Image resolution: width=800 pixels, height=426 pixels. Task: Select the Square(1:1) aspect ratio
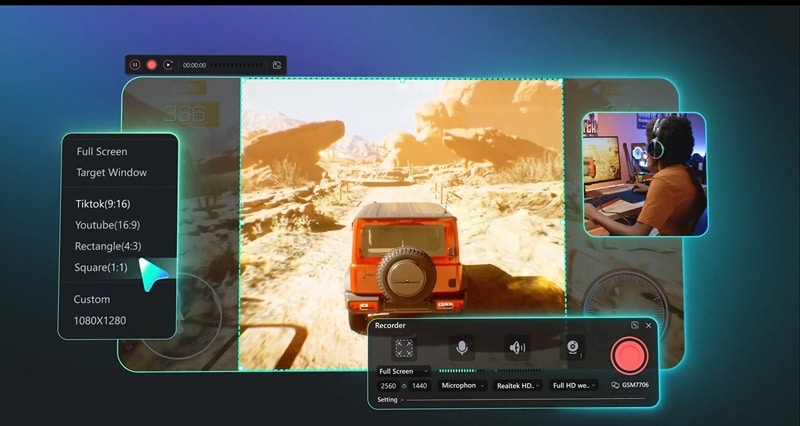coord(101,267)
